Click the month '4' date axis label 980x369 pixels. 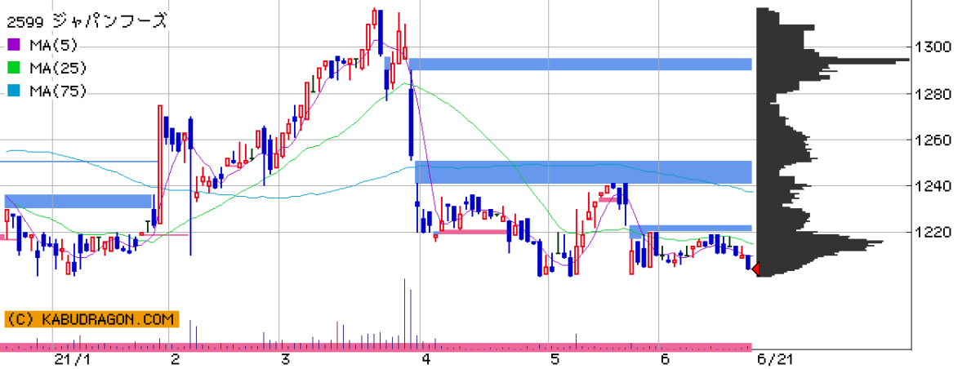click(x=425, y=359)
